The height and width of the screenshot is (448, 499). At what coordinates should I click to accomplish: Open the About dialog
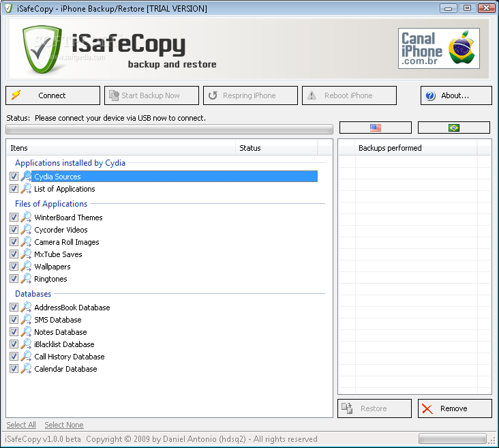(456, 95)
